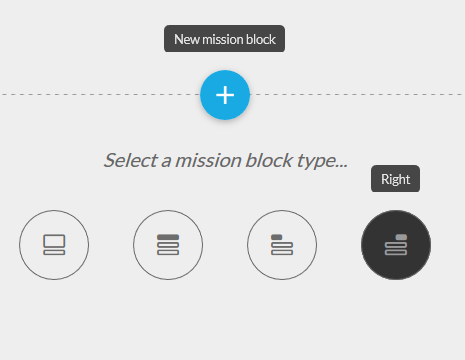
Task: Click the dark highlighted circle block option
Action: 396,245
